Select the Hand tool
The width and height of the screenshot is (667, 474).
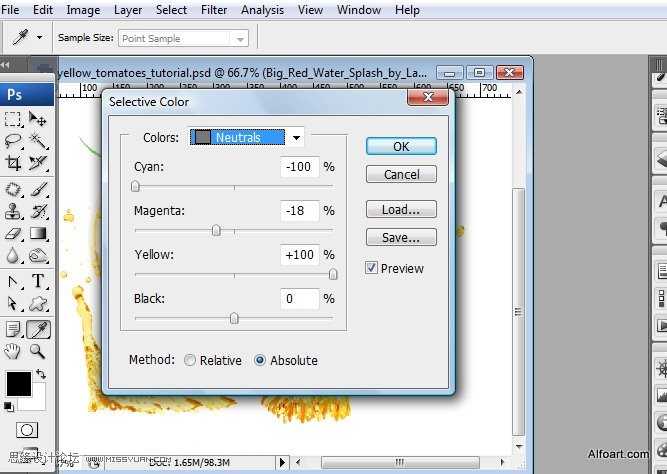point(13,351)
